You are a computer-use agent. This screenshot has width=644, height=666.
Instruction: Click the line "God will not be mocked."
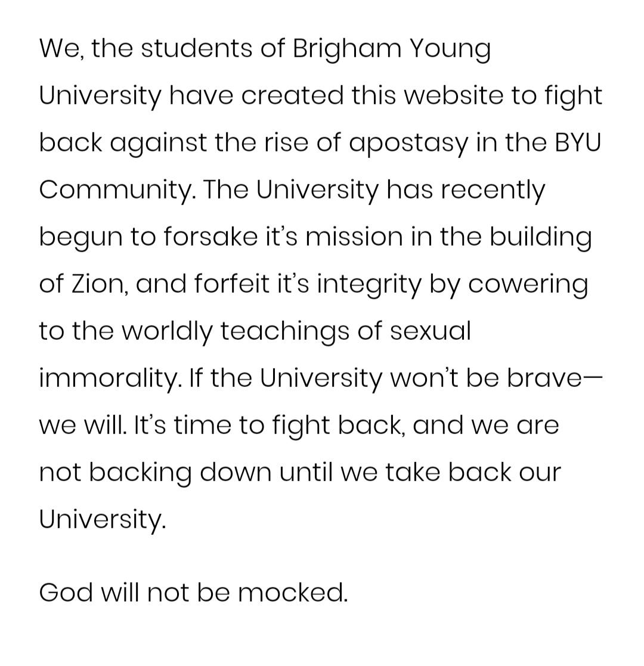click(x=193, y=593)
